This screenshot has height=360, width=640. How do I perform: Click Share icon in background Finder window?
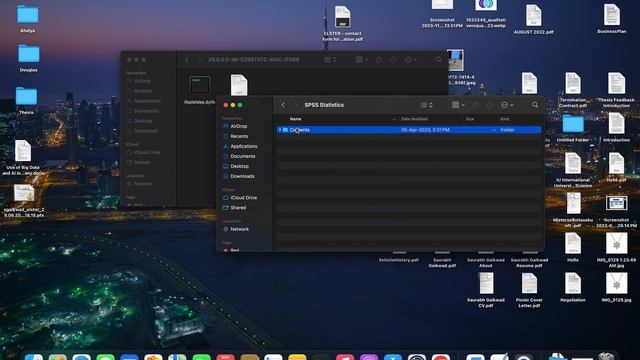pos(379,60)
